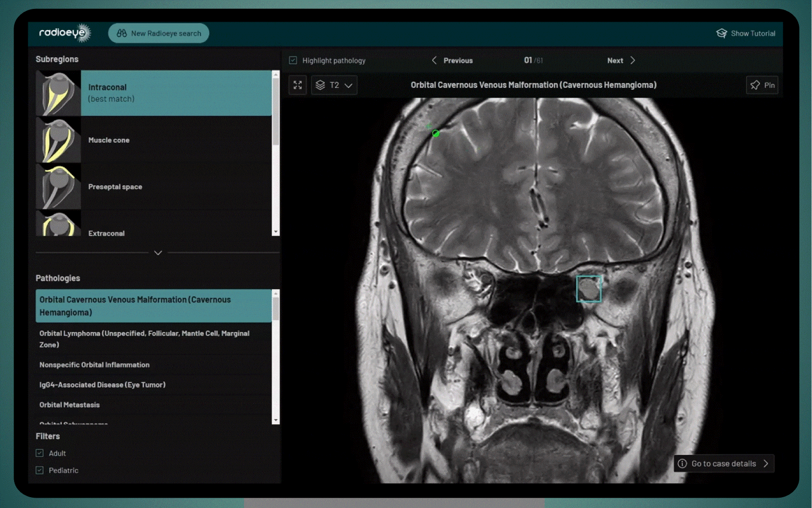This screenshot has width=812, height=508.
Task: Select Nonspecific Orbital Inflammation pathology
Action: (x=154, y=365)
